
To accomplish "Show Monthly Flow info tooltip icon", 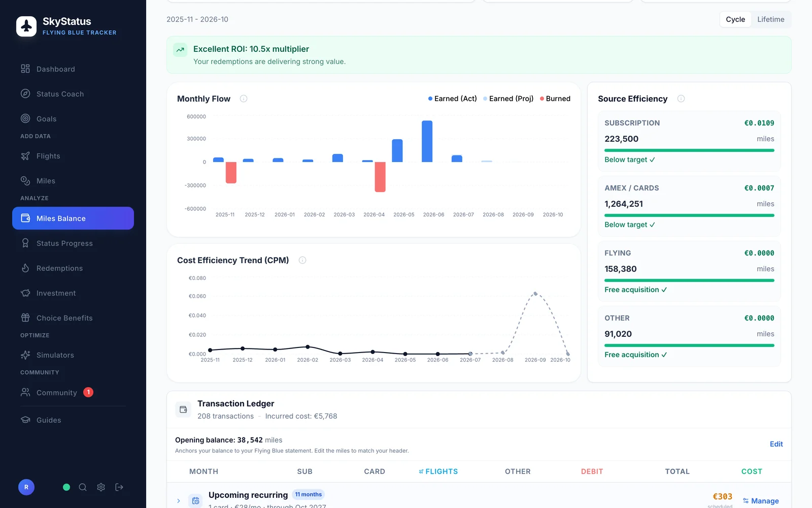I will 244,99.
